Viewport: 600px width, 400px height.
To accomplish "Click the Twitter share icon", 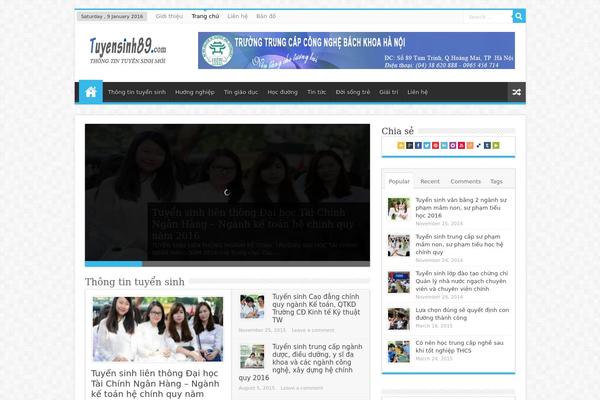I will [x=427, y=145].
